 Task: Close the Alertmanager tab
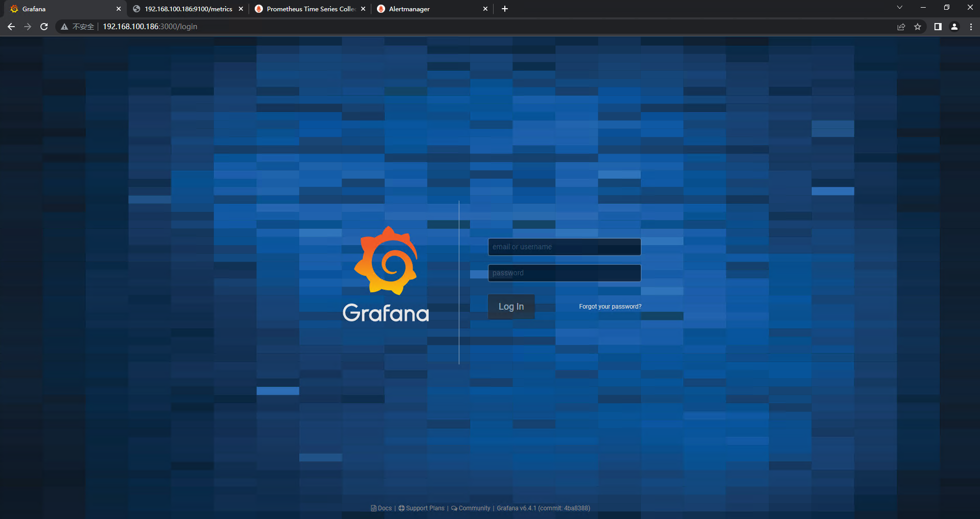[485, 9]
